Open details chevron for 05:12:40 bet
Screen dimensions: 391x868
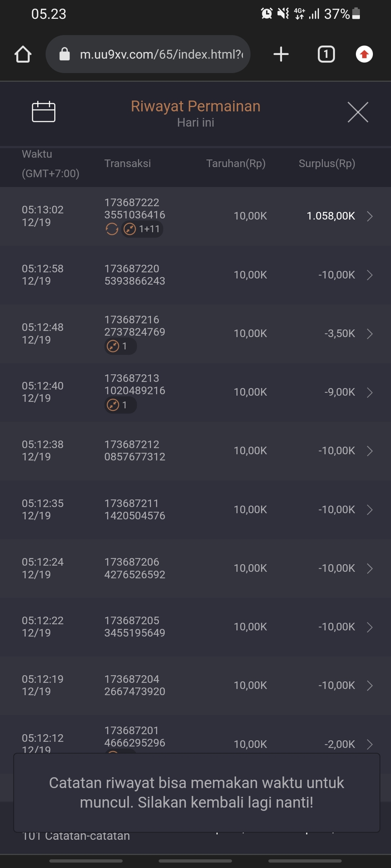coord(370,392)
